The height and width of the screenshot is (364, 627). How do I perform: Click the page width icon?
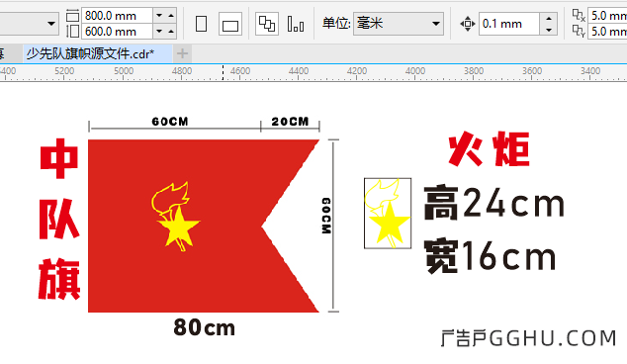click(72, 16)
